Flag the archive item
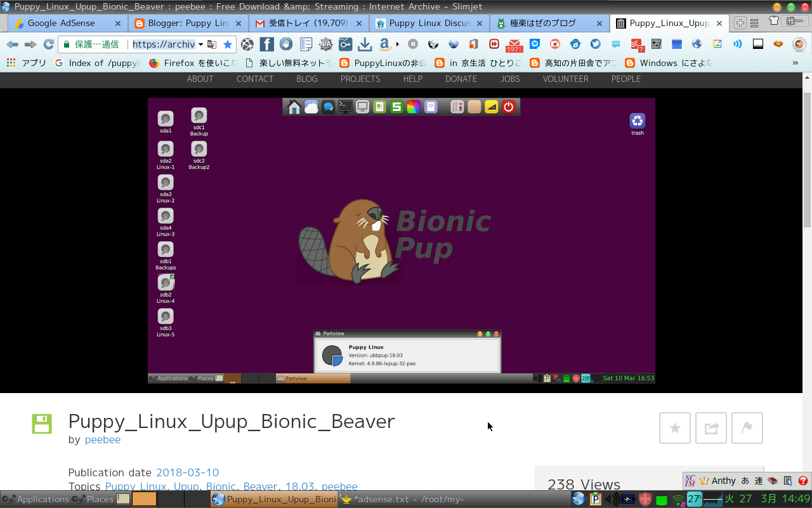This screenshot has height=508, width=812. [747, 428]
